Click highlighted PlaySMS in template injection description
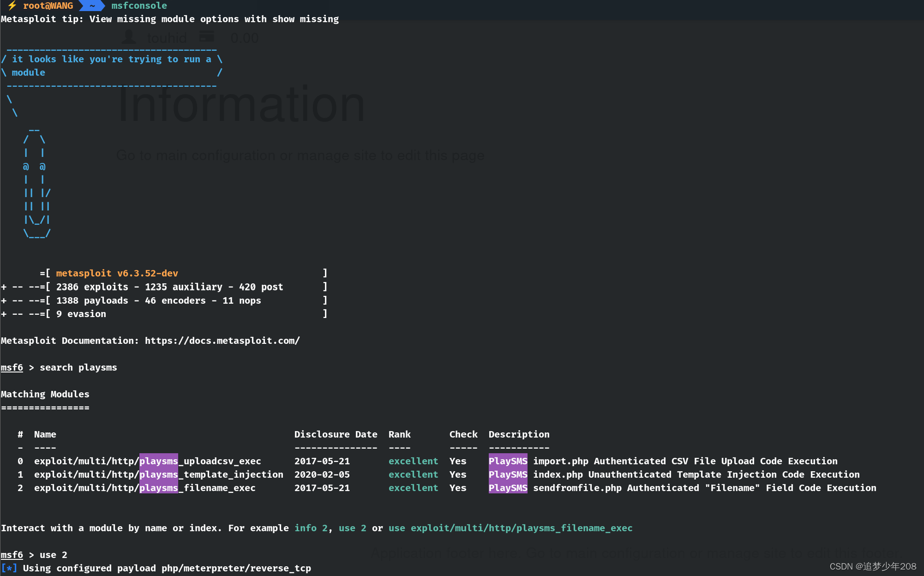 (508, 474)
